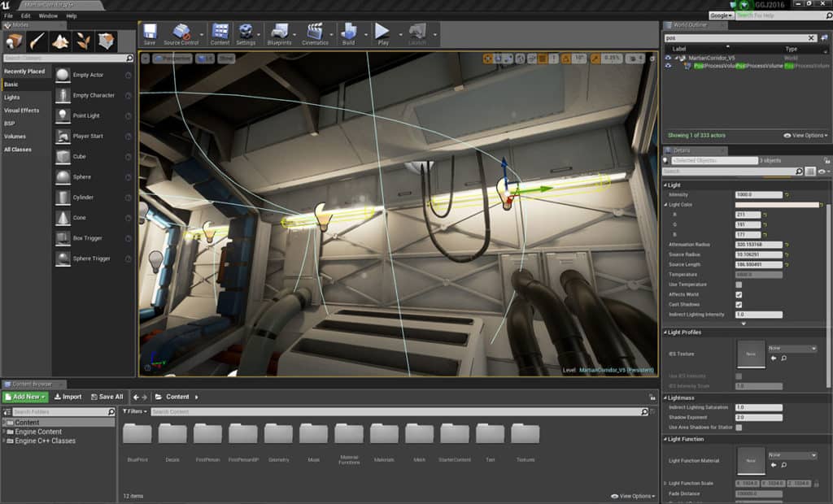
Task: Select the Foliage mode plant icon
Action: [x=83, y=41]
